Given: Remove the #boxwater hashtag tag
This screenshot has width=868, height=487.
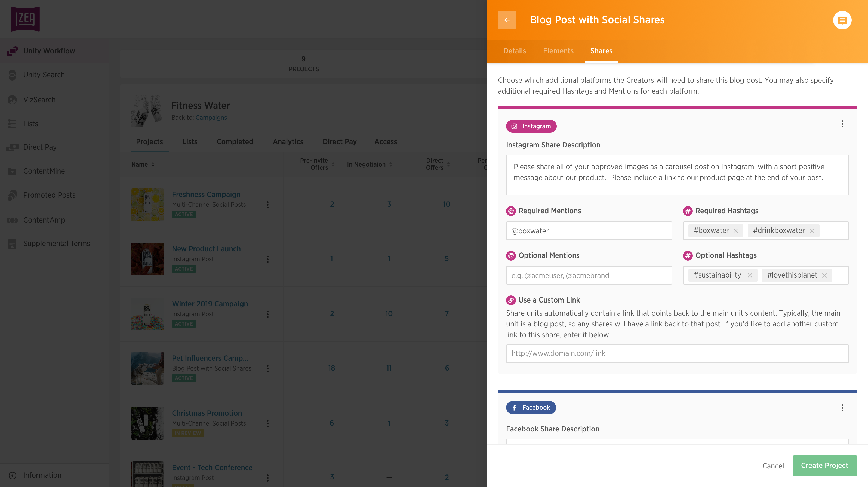Looking at the screenshot, I should [x=736, y=231].
